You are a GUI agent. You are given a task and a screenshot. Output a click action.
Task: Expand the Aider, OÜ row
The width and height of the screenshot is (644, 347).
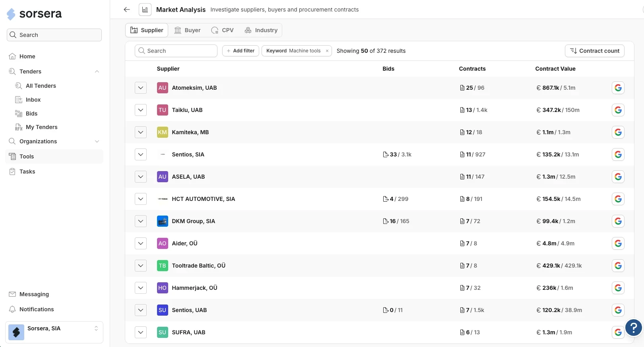pos(141,243)
